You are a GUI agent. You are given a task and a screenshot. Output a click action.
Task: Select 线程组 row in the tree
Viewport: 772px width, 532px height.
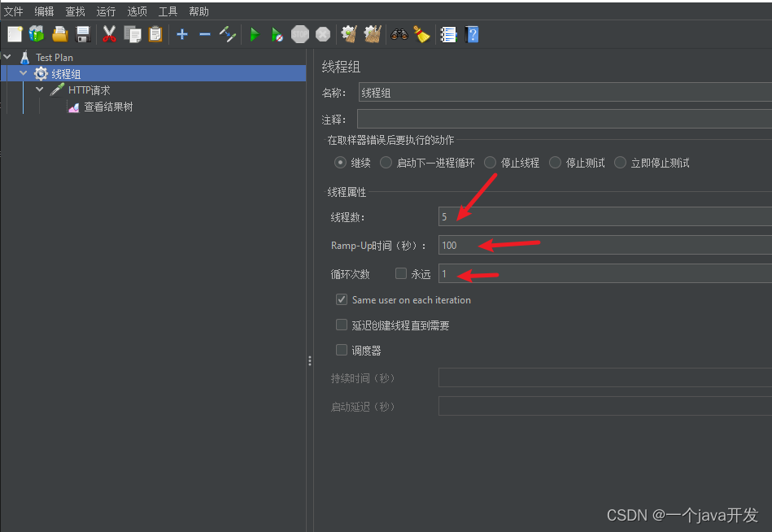[153, 74]
